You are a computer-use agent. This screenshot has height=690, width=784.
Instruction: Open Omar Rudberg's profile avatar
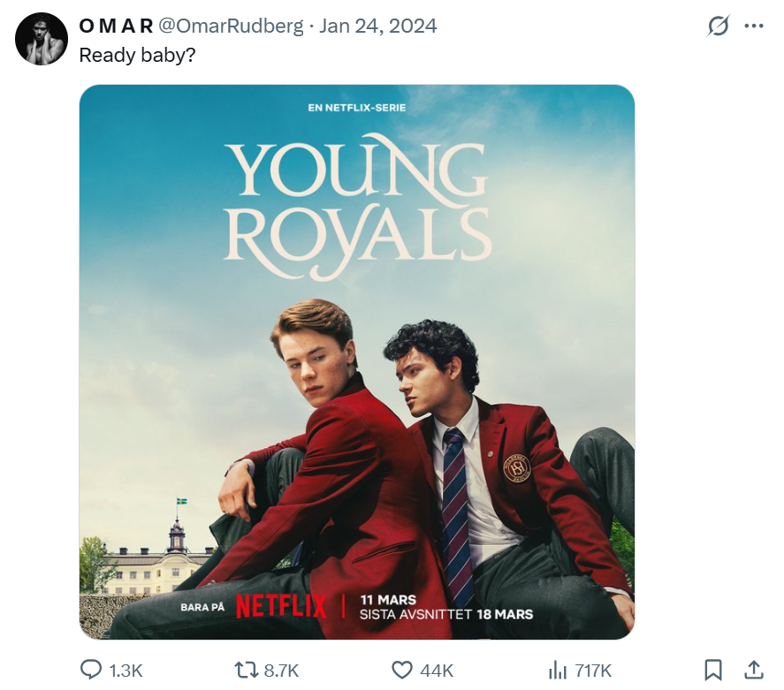pos(42,39)
